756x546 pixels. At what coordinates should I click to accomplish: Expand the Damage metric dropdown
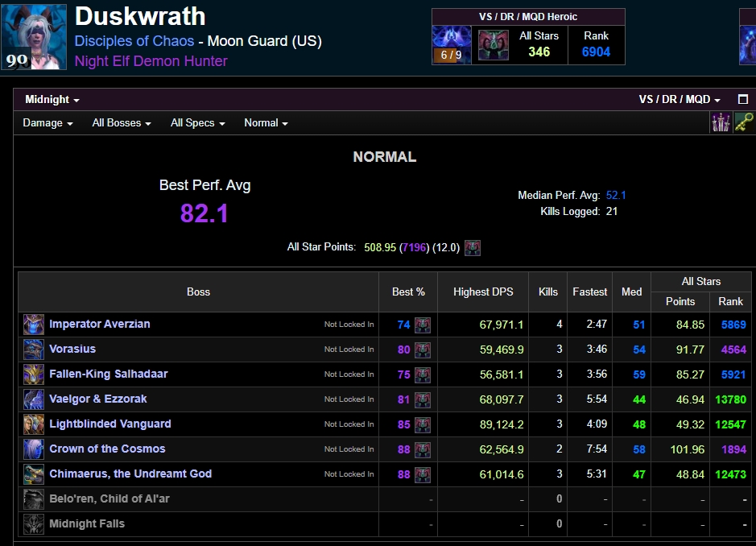(48, 123)
